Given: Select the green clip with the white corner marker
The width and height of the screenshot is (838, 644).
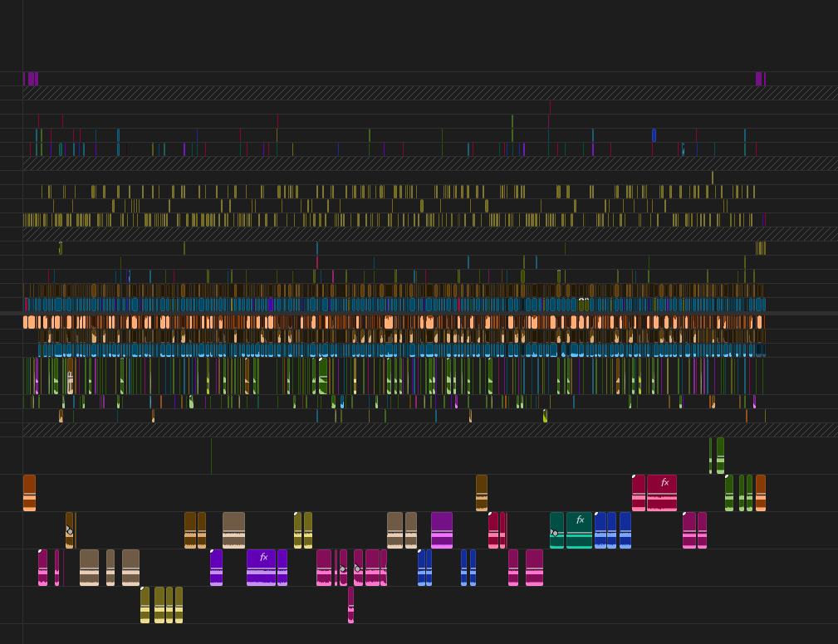Looking at the screenshot, I should [x=729, y=493].
